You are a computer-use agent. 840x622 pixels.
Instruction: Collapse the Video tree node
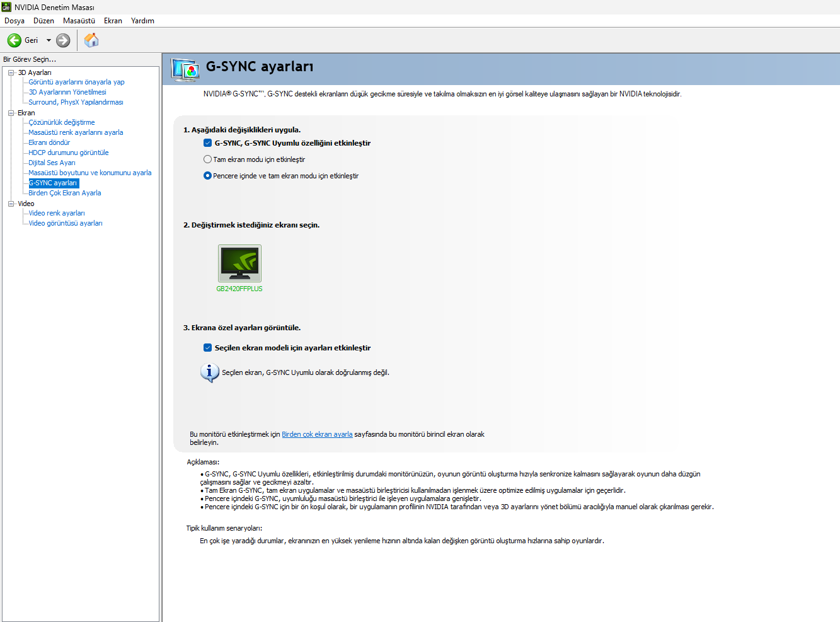click(x=11, y=204)
